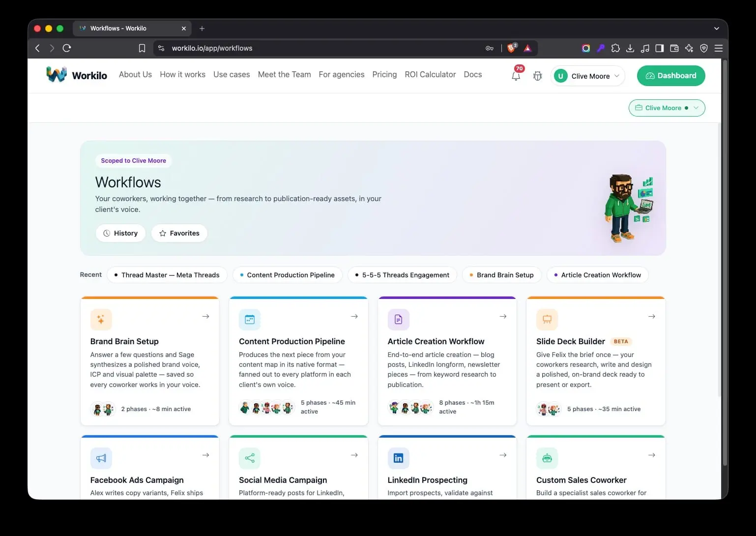Click the Brave Rewards triangle icon
This screenshot has height=536, width=756.
click(x=527, y=48)
